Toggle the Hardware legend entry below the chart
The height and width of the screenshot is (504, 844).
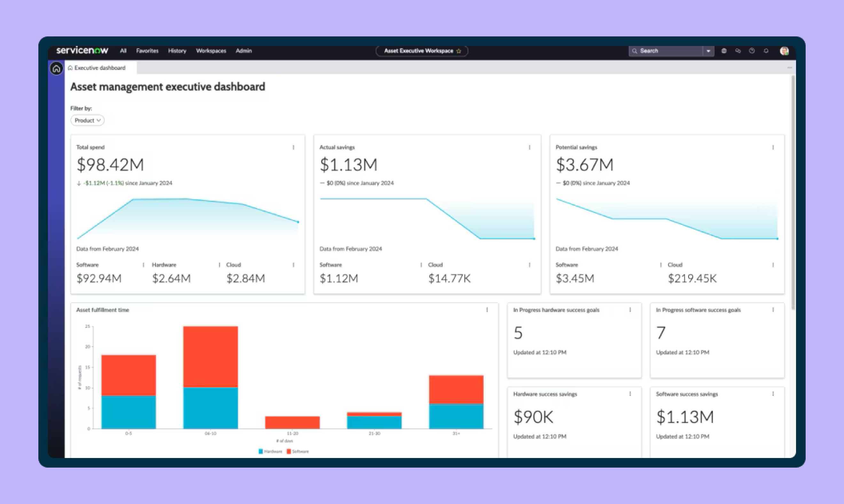point(271,451)
